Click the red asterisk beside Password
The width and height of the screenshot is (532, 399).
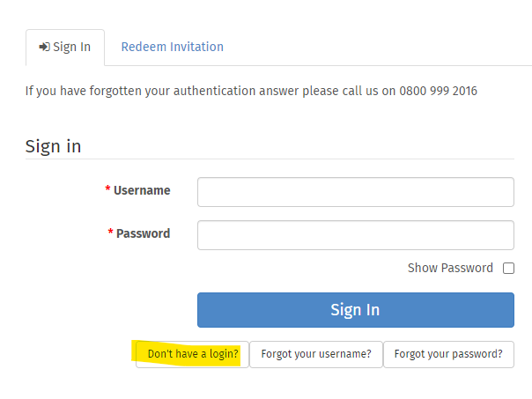click(111, 232)
